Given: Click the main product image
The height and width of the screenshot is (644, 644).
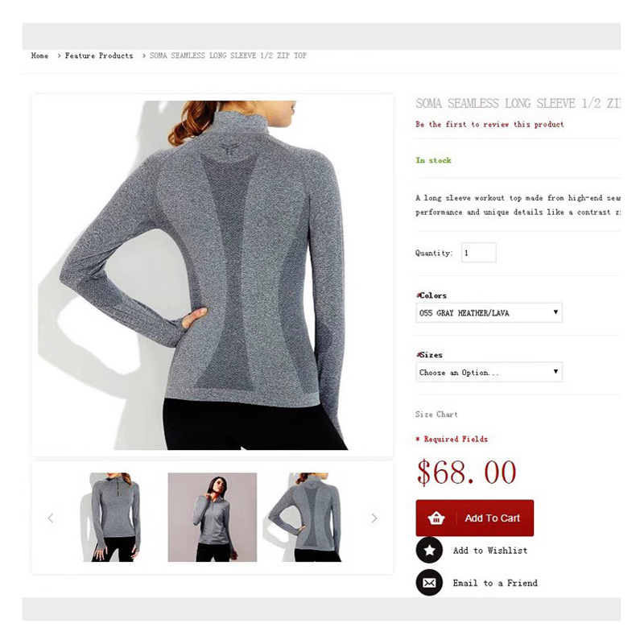Looking at the screenshot, I should 213,275.
